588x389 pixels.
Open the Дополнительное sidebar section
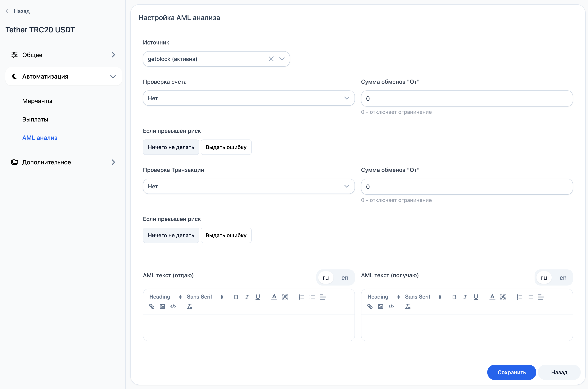(x=64, y=162)
